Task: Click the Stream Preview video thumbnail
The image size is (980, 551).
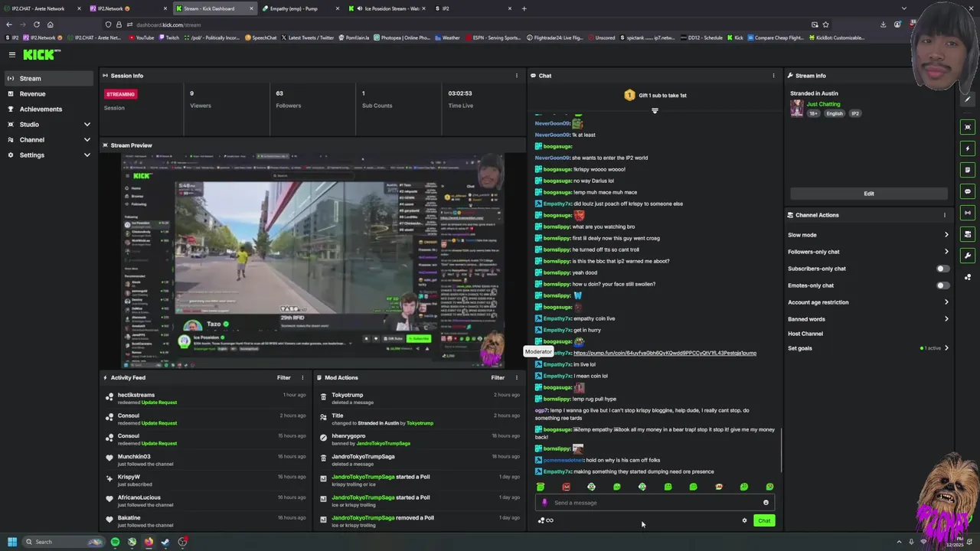Action: [x=314, y=261]
